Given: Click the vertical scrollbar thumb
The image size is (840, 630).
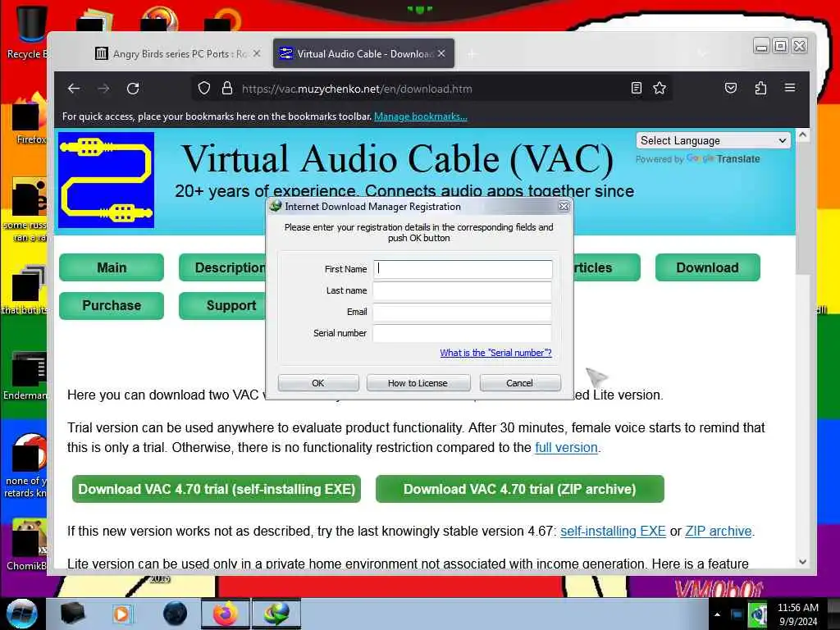Looking at the screenshot, I should pos(802,208).
